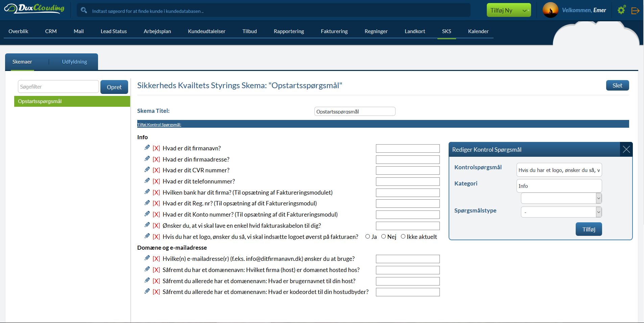Delete [X] 'Hvad er dit telefonnummer?'
The height and width of the screenshot is (323, 644).
point(156,181)
